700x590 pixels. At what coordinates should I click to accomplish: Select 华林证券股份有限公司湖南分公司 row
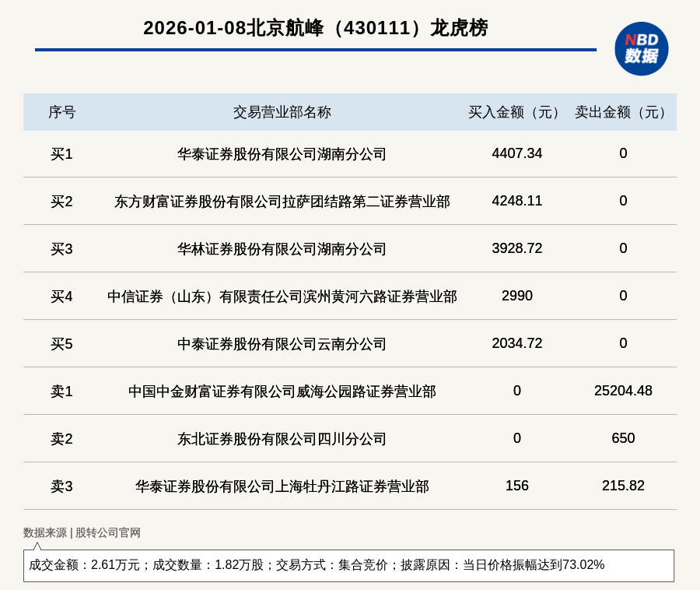tap(282, 249)
